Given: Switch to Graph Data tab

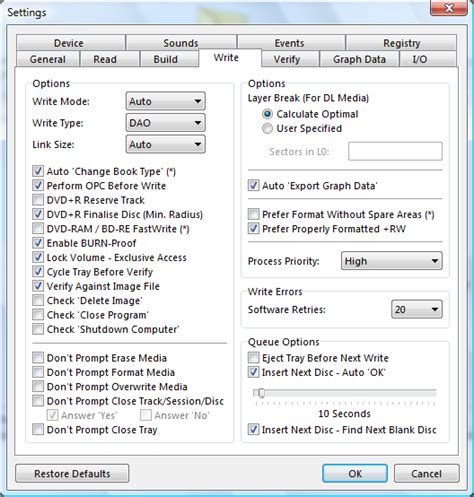Looking at the screenshot, I should click(x=359, y=59).
